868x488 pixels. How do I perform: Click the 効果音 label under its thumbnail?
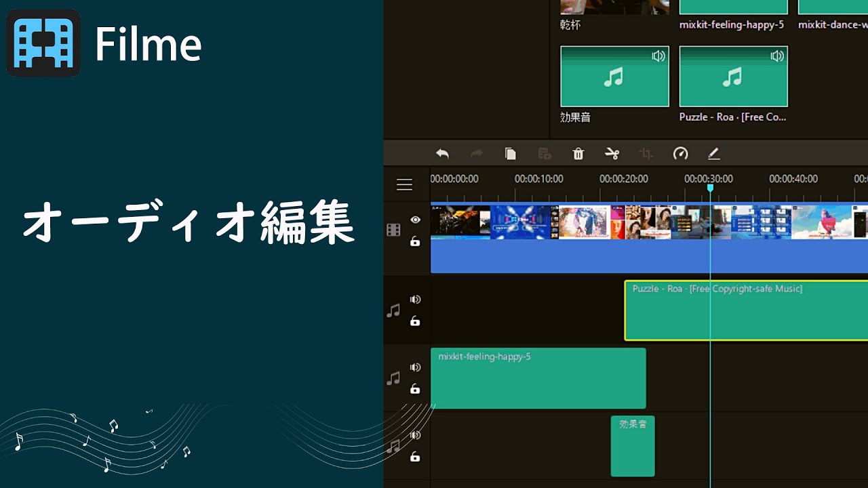pos(575,117)
